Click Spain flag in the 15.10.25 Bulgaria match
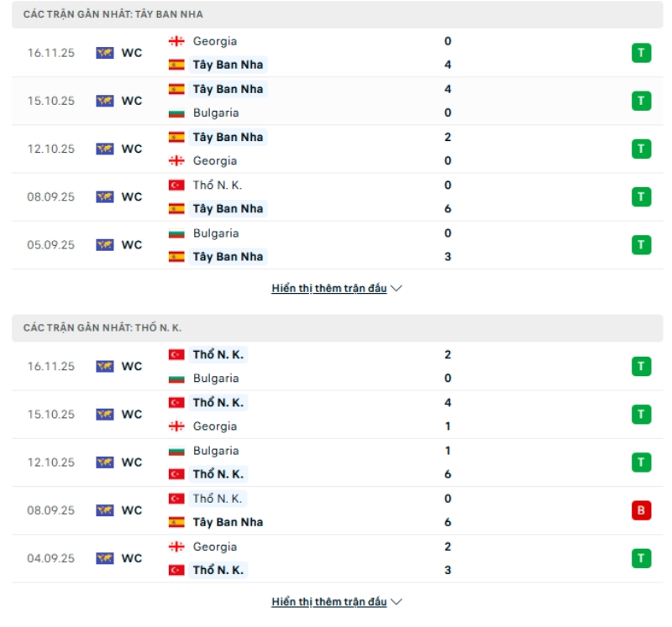 point(176,89)
